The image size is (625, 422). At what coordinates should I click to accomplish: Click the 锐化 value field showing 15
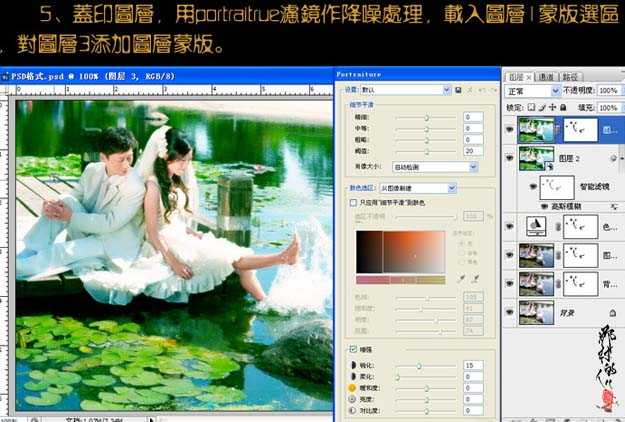[x=474, y=365]
